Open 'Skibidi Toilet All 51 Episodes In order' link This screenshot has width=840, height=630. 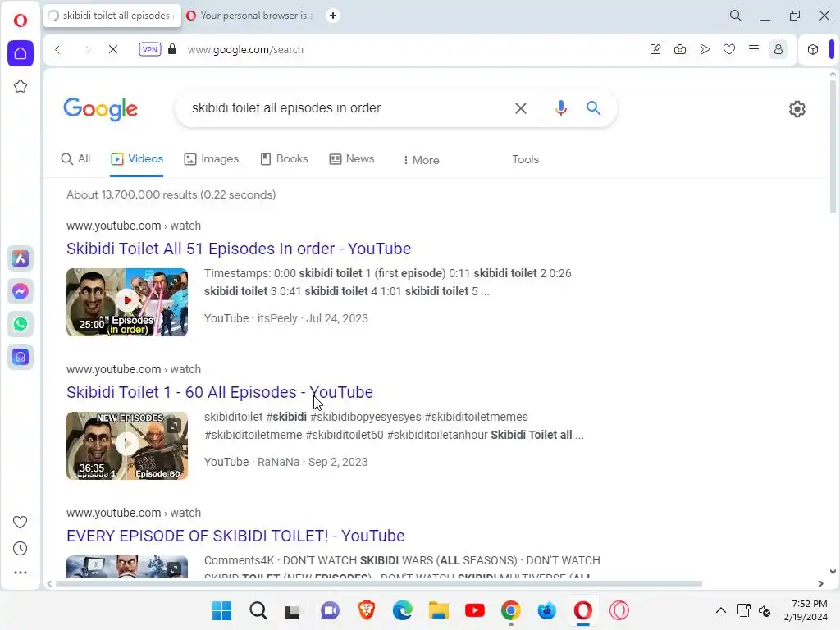239,249
